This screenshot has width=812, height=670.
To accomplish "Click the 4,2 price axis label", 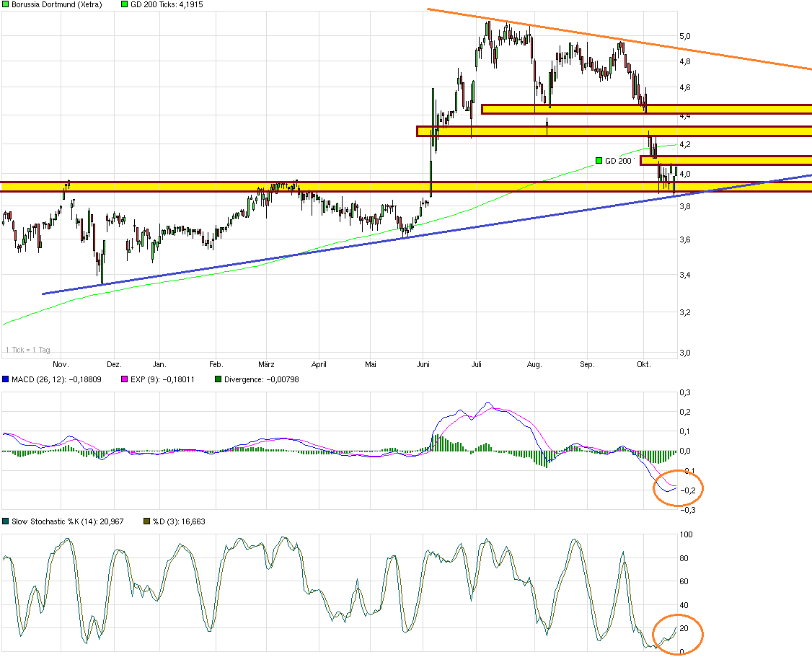I will [x=685, y=144].
